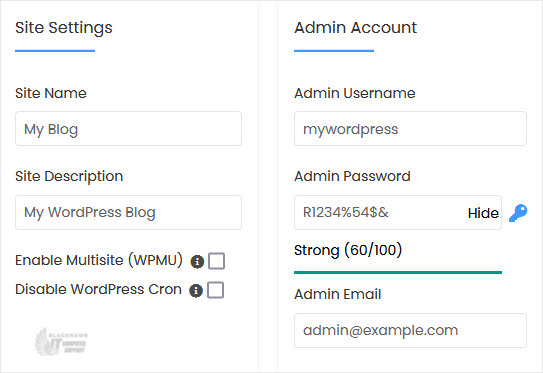
Task: Enable the Multisite (WPMU) checkbox
Action: pyautogui.click(x=216, y=261)
